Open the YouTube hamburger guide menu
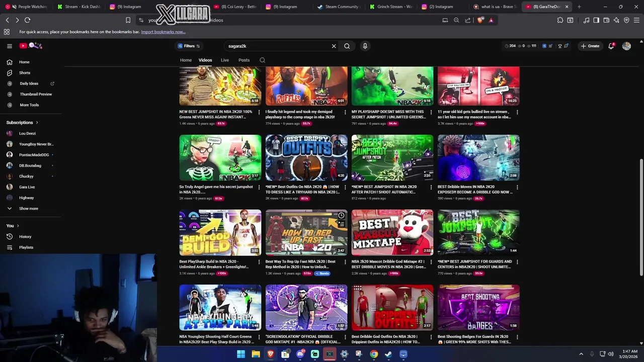This screenshot has width=644, height=362. tap(9, 46)
